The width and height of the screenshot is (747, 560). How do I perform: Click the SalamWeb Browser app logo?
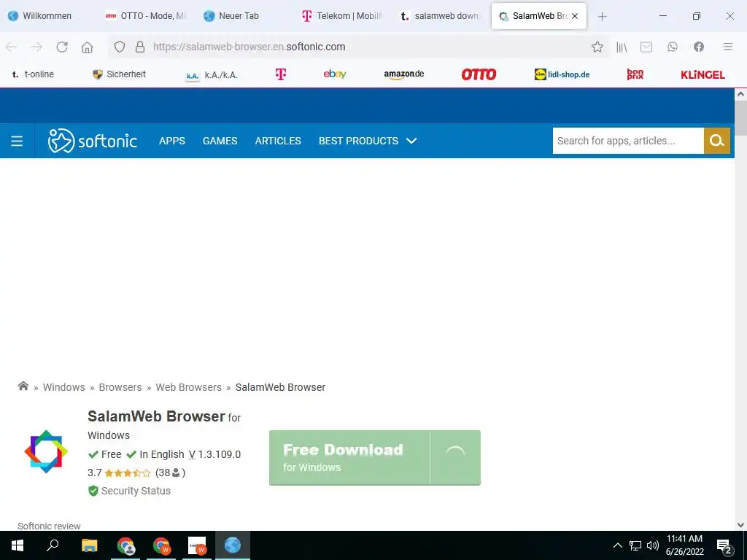click(46, 451)
